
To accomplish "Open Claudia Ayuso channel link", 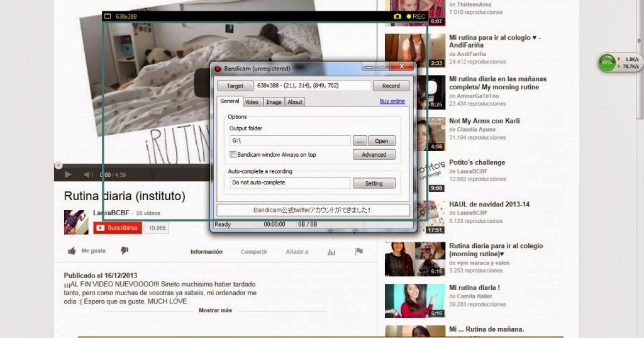I will point(476,130).
